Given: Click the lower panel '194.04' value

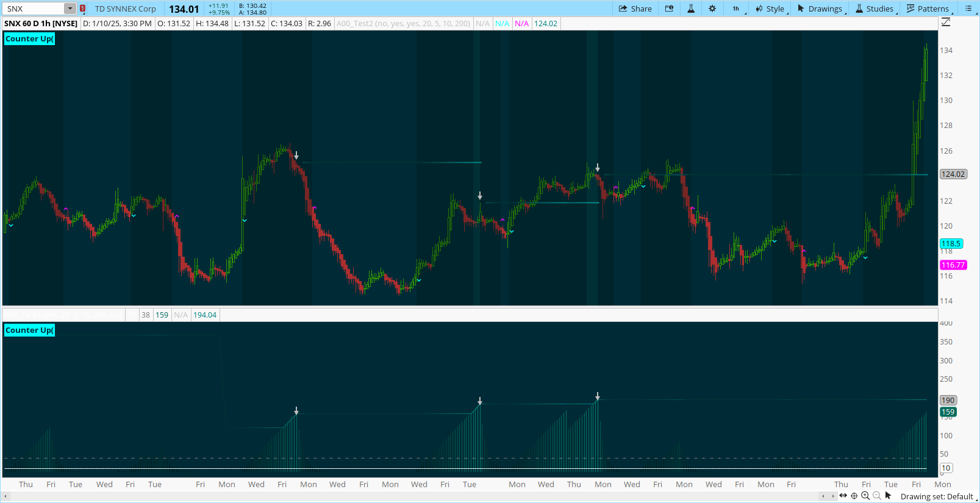Looking at the screenshot, I should [x=205, y=315].
